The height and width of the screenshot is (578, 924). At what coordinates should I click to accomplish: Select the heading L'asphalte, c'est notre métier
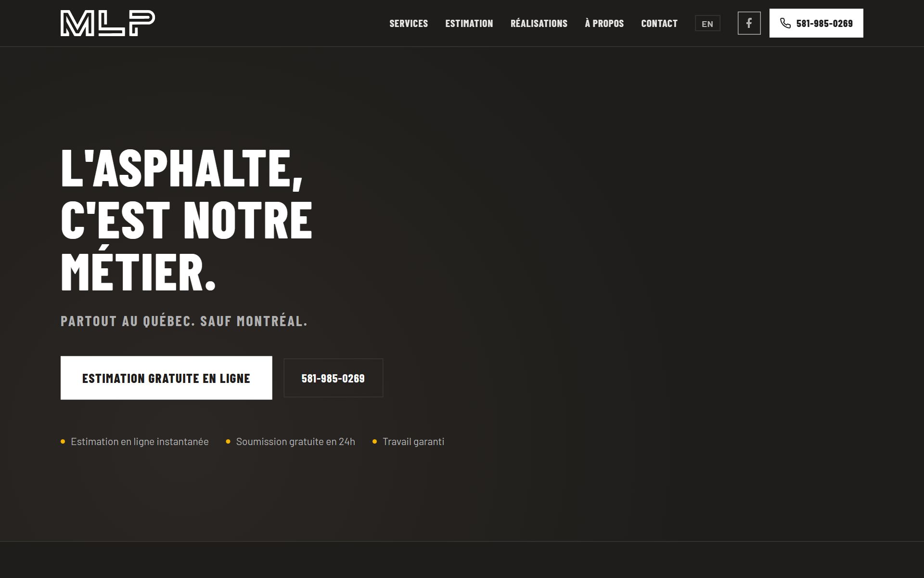click(187, 220)
